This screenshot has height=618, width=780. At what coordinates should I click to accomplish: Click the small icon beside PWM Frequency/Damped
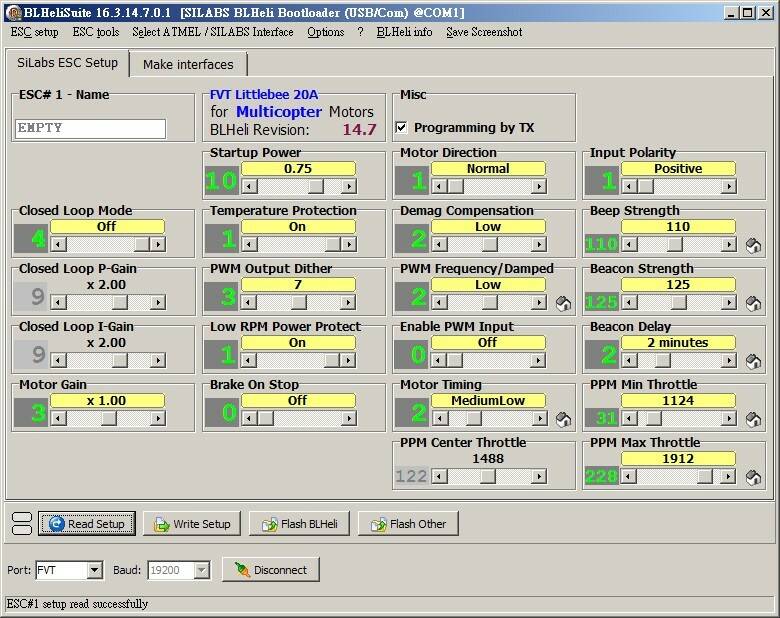pos(564,303)
